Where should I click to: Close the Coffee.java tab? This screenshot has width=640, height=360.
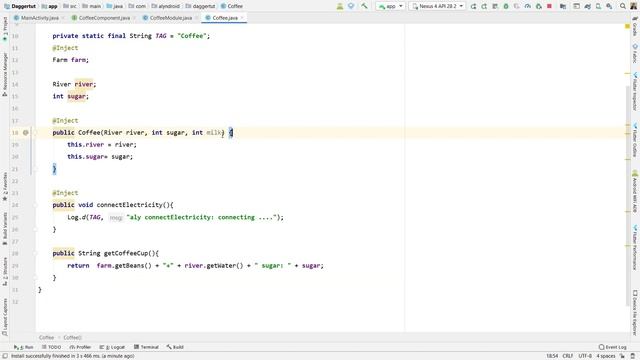tap(242, 18)
